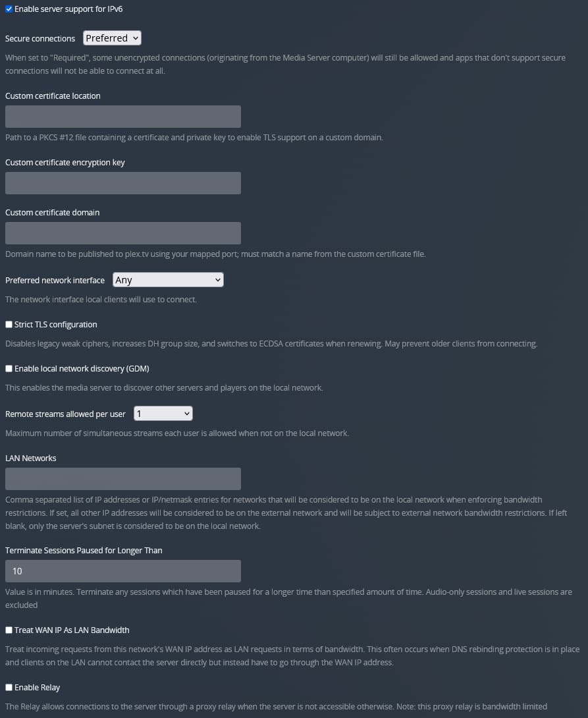Click the Enable local network discovery label
The width and height of the screenshot is (588, 718).
pyautogui.click(x=82, y=369)
